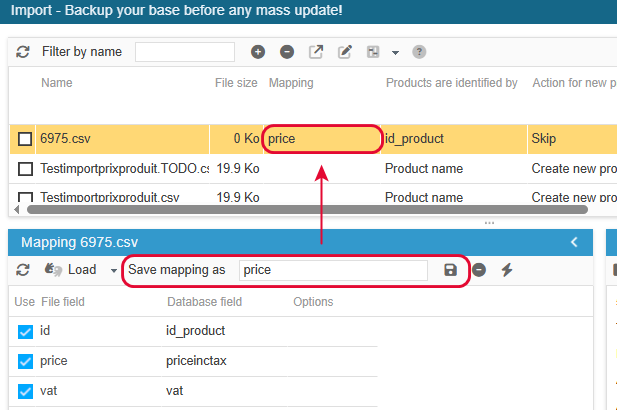Refresh the import file list
This screenshot has width=617, height=410.
click(x=23, y=52)
